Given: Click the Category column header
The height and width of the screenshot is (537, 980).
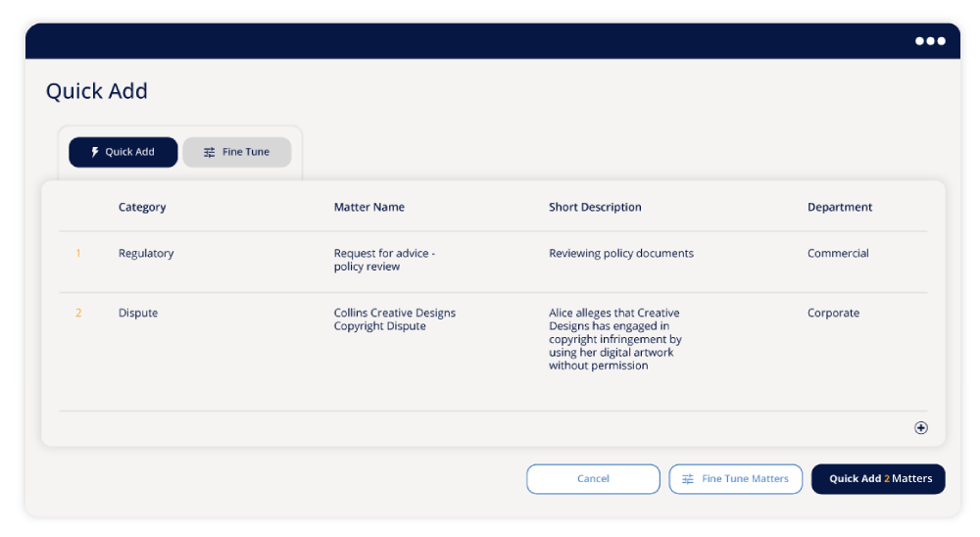Looking at the screenshot, I should tap(142, 208).
